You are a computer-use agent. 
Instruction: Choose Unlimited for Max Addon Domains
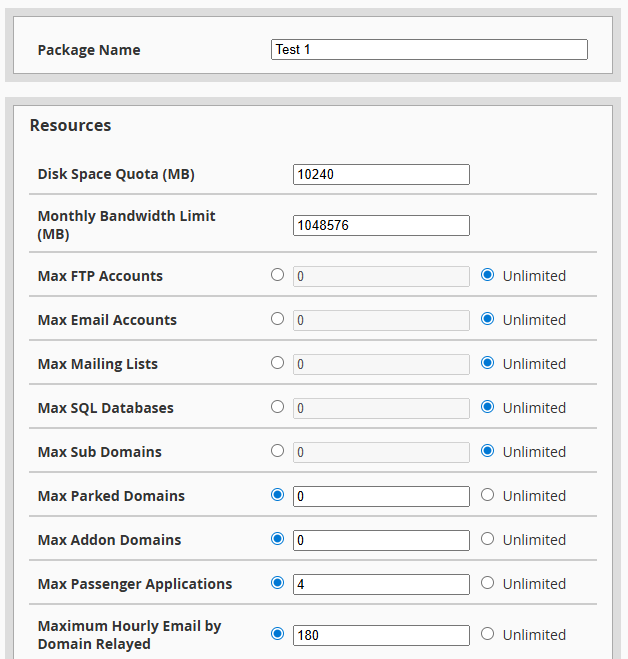coord(487,539)
